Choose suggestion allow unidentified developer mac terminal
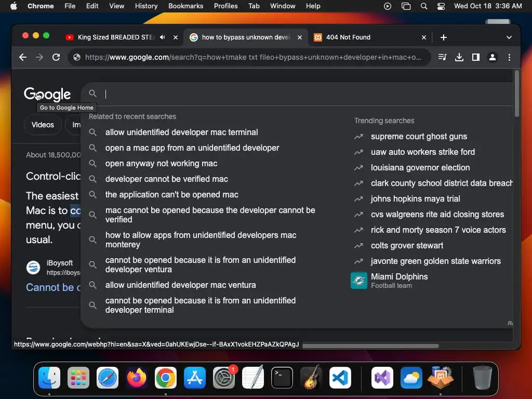 click(181, 132)
